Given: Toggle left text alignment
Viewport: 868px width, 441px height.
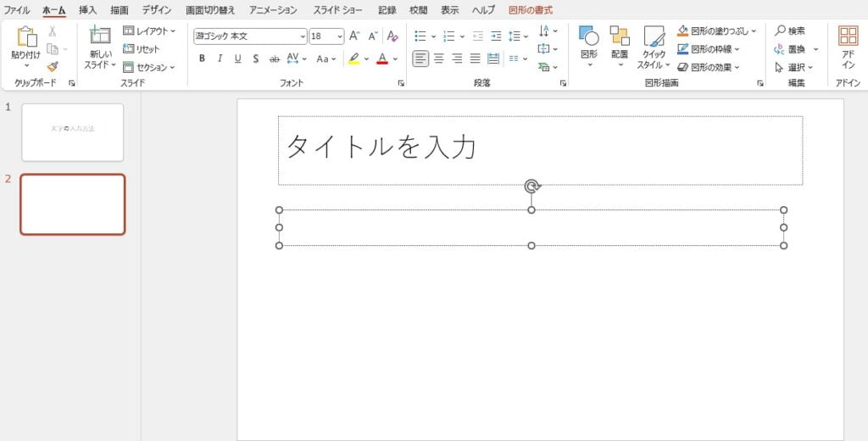Looking at the screenshot, I should [x=420, y=59].
